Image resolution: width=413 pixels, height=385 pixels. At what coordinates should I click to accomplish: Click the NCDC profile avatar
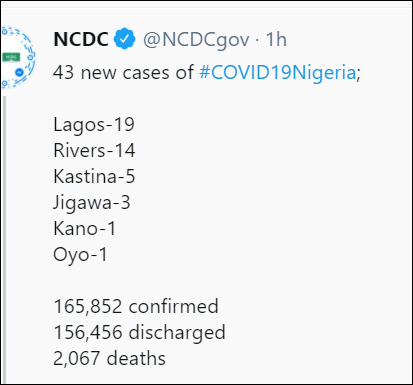coord(18,57)
